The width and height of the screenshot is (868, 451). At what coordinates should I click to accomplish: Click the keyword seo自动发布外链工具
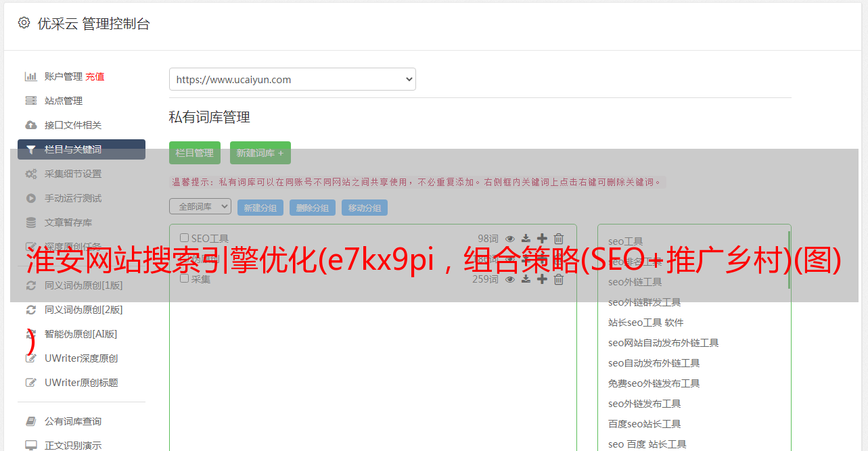point(654,363)
